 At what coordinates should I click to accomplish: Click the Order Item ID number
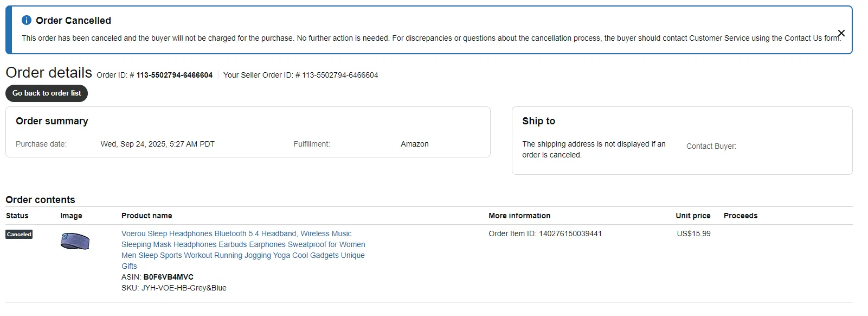point(570,234)
